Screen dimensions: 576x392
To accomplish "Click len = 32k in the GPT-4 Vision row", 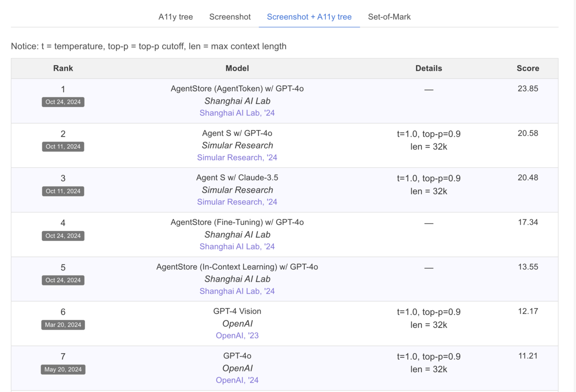I will [429, 324].
